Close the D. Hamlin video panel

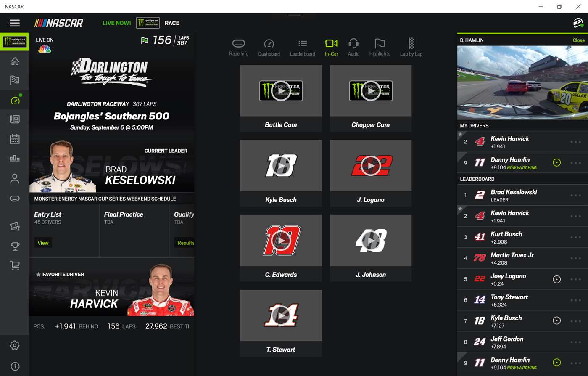click(x=578, y=40)
